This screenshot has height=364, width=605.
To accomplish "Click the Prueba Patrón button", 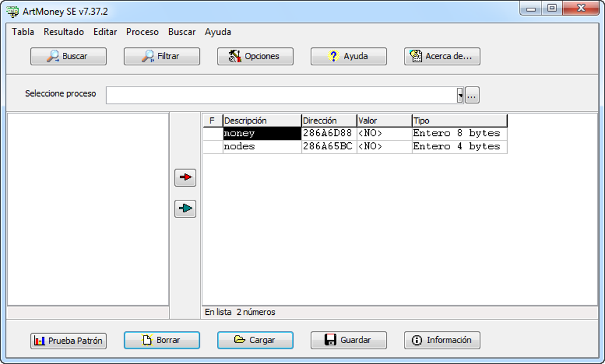I will [x=68, y=341].
